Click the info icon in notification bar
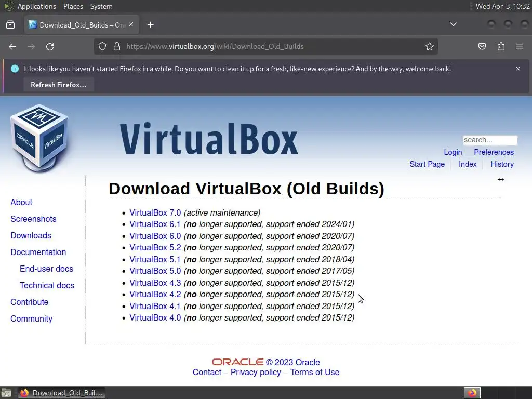Image resolution: width=532 pixels, height=399 pixels. 15,69
